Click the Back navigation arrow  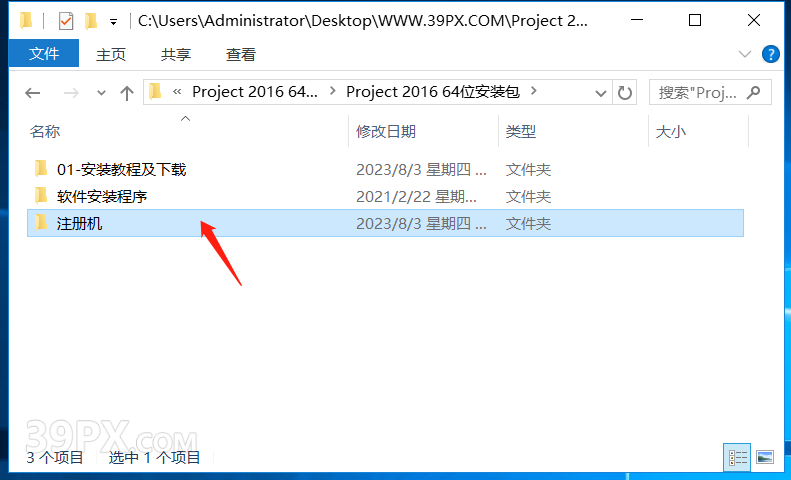click(33, 93)
